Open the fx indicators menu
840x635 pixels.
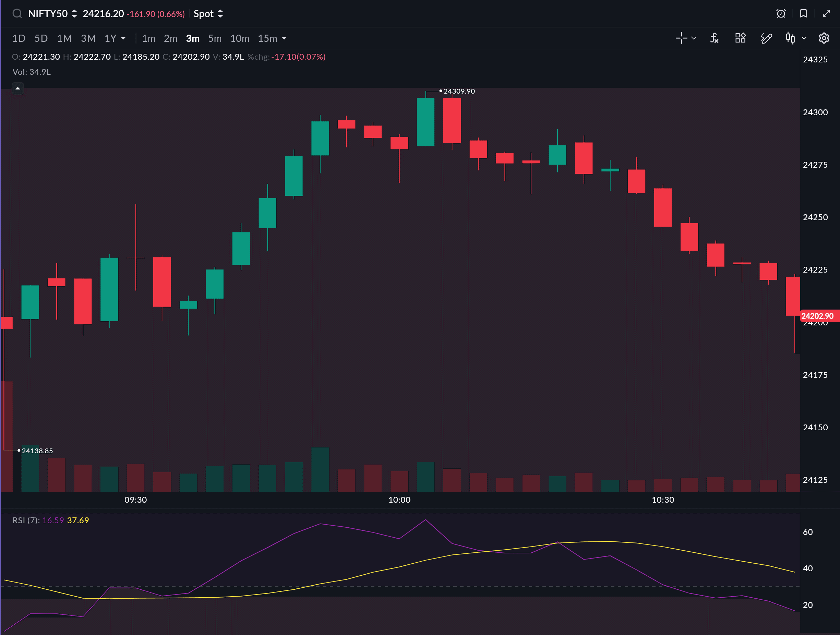(714, 38)
